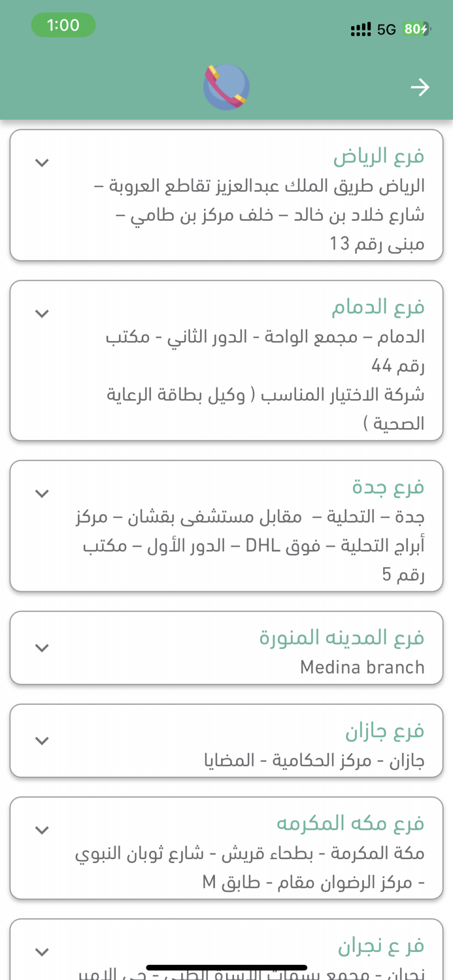
Task: Tap the 5G network indicator
Action: click(384, 29)
